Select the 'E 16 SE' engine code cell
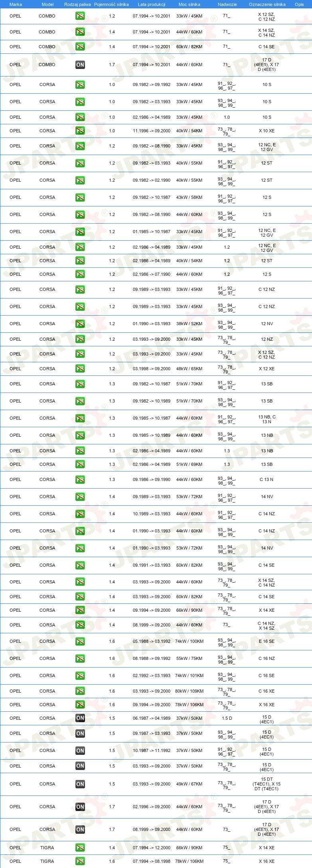Viewport: 312px width, 868px height. [x=267, y=642]
